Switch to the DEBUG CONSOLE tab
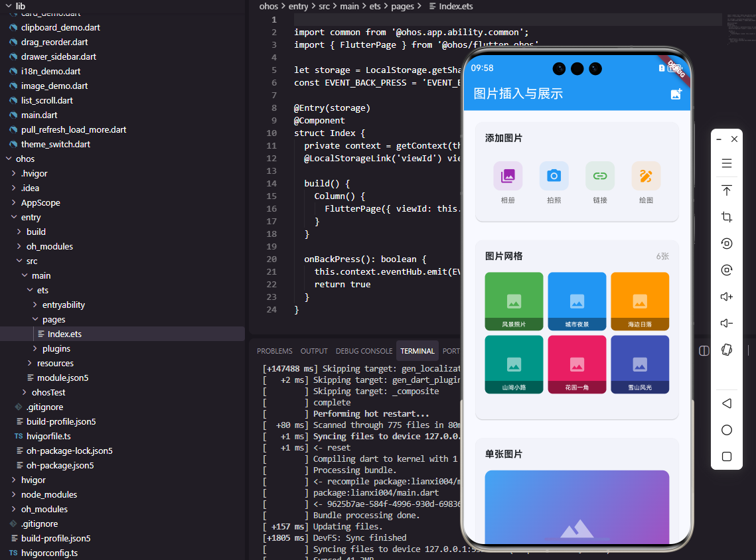Image resolution: width=756 pixels, height=560 pixels. coord(364,351)
